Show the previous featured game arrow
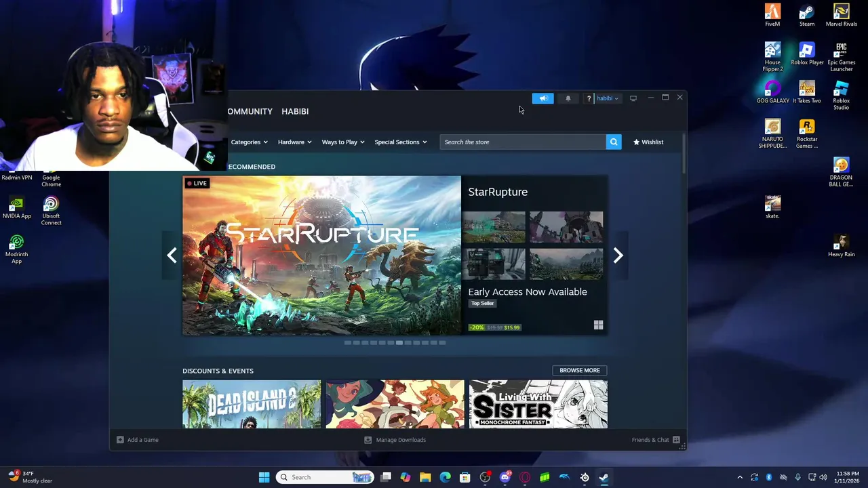Viewport: 868px width, 488px height. [x=172, y=256]
